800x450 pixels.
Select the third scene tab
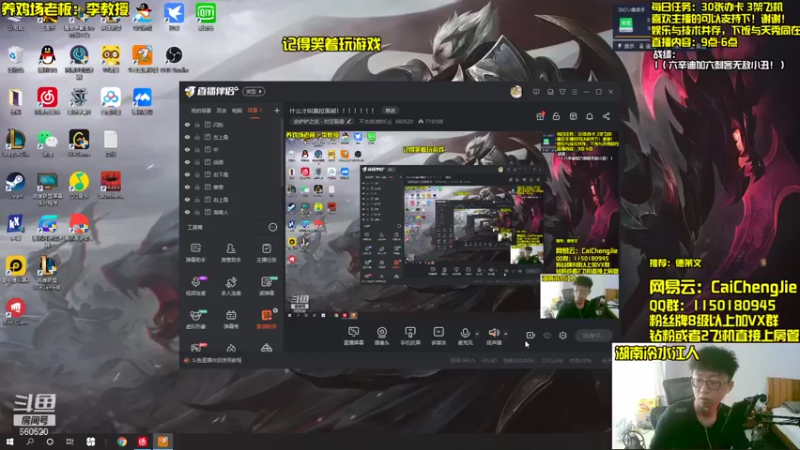[237, 110]
